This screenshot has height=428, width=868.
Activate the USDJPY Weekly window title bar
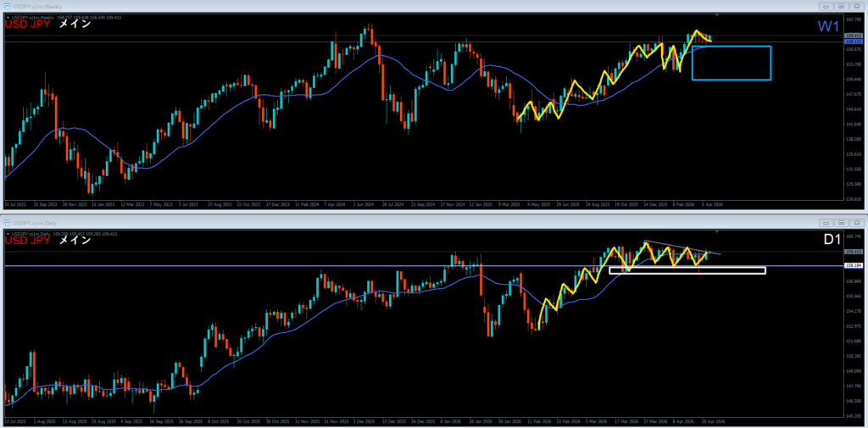(339, 7)
